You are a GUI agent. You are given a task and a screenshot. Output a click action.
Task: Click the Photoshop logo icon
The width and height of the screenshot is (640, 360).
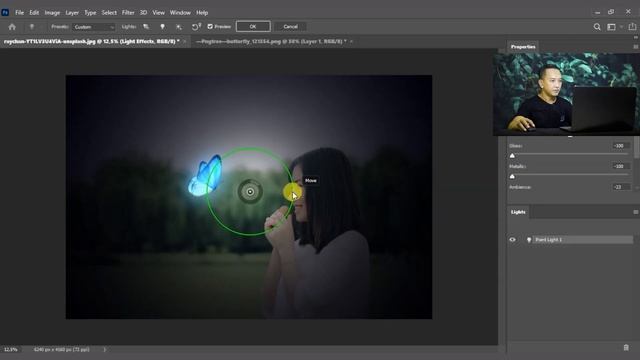coord(5,13)
